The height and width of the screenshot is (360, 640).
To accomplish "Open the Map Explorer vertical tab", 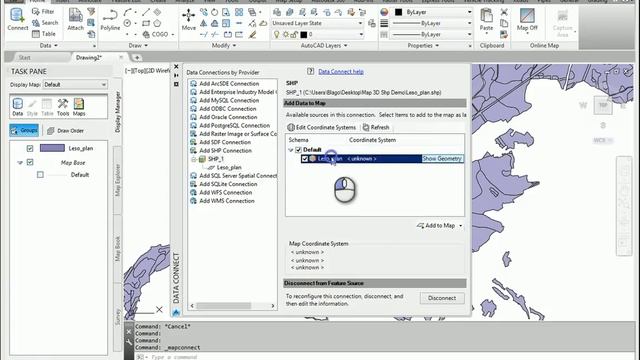I will tap(118, 180).
